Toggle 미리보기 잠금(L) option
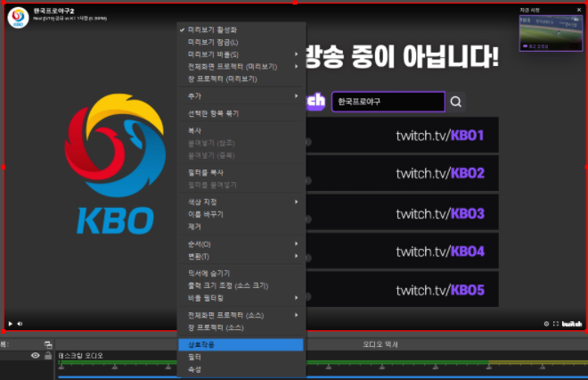This screenshot has width=588, height=380. pyautogui.click(x=241, y=42)
